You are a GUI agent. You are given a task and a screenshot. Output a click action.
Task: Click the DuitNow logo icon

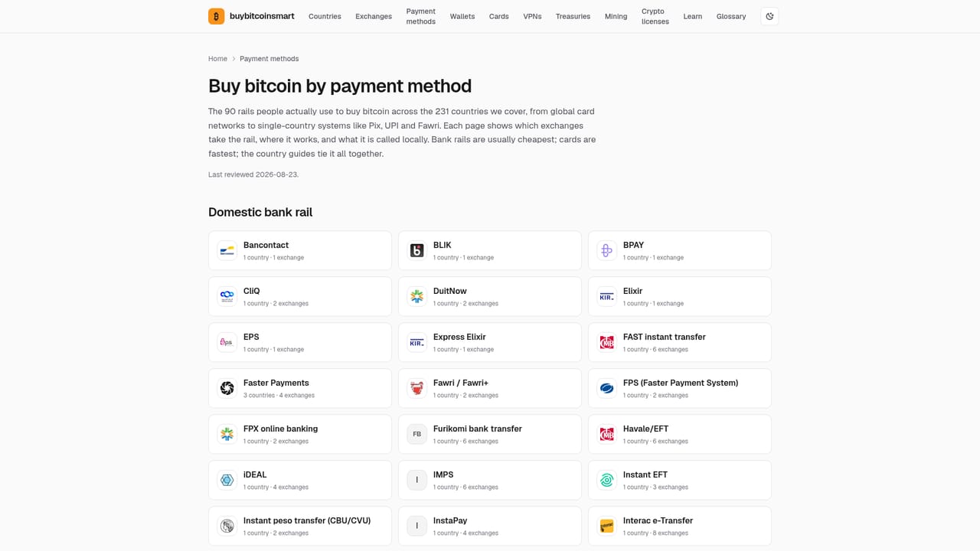[416, 296]
